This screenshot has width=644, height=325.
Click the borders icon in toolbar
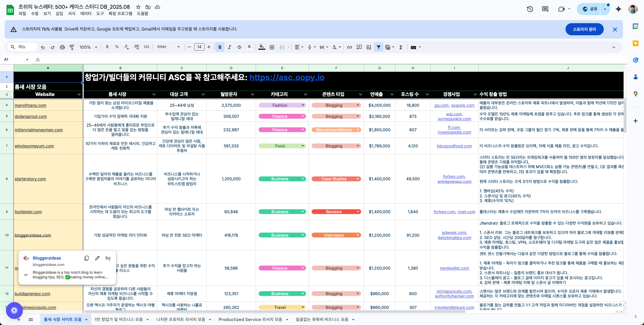coord(272,47)
